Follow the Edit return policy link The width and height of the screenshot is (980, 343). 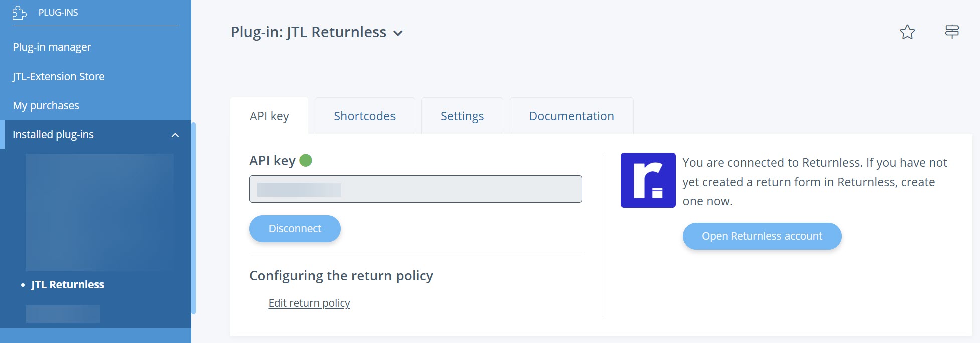click(x=309, y=303)
